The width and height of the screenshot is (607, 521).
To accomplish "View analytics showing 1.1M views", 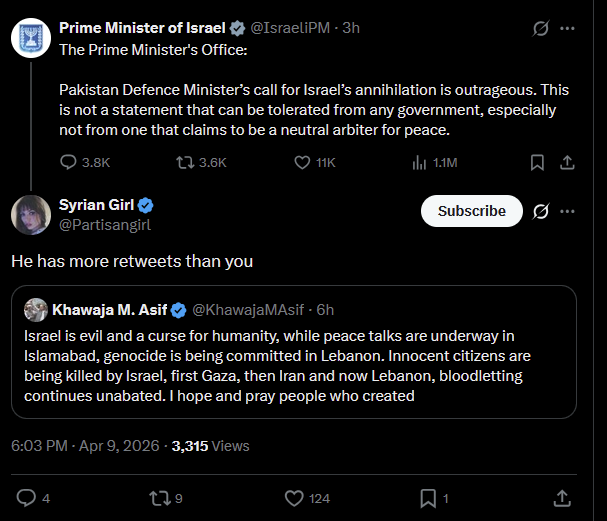I will (419, 162).
